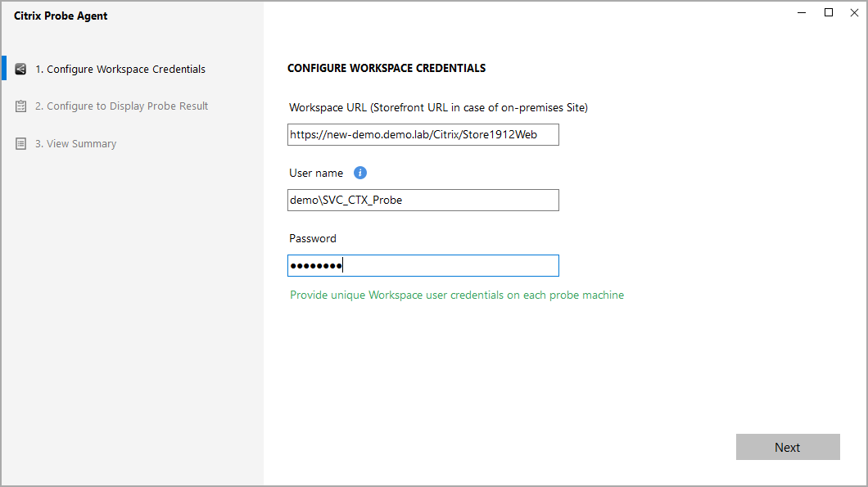Screen dimensions: 868x487
Task: Click the info icon beside User name
Action: coord(360,173)
